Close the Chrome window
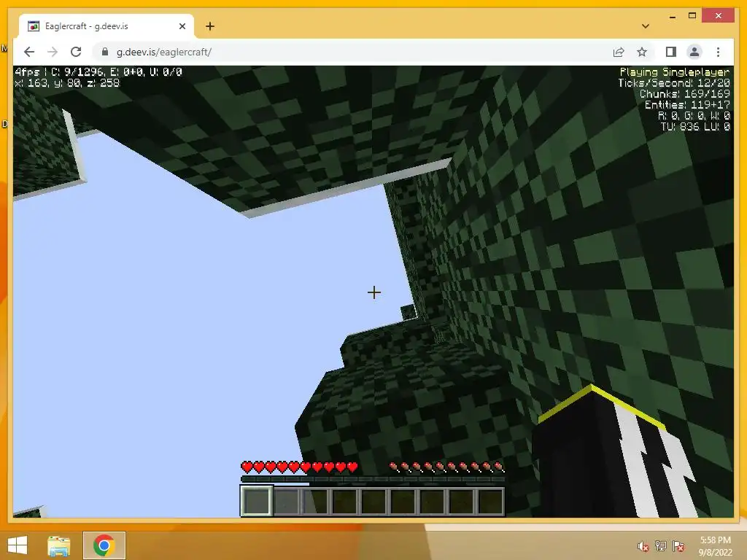The height and width of the screenshot is (560, 747). point(719,16)
